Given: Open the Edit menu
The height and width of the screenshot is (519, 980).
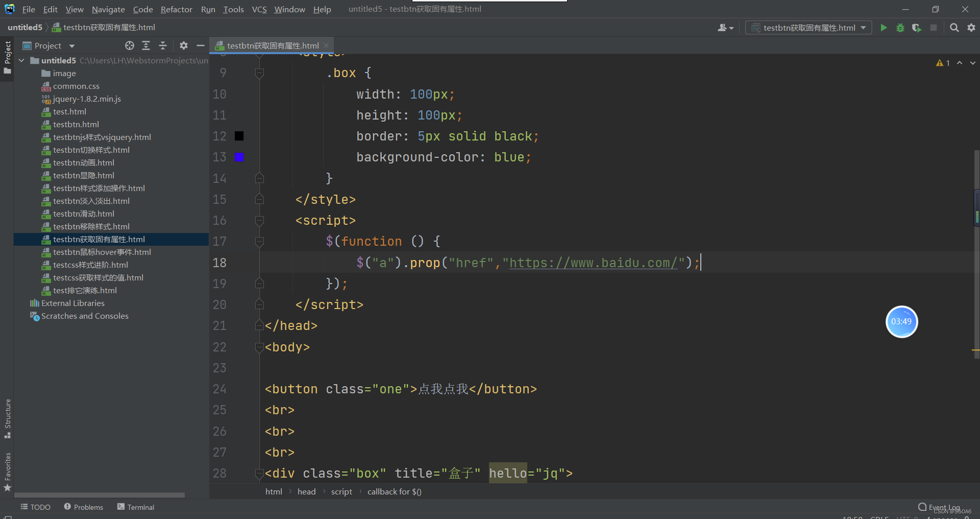Looking at the screenshot, I should pos(51,9).
